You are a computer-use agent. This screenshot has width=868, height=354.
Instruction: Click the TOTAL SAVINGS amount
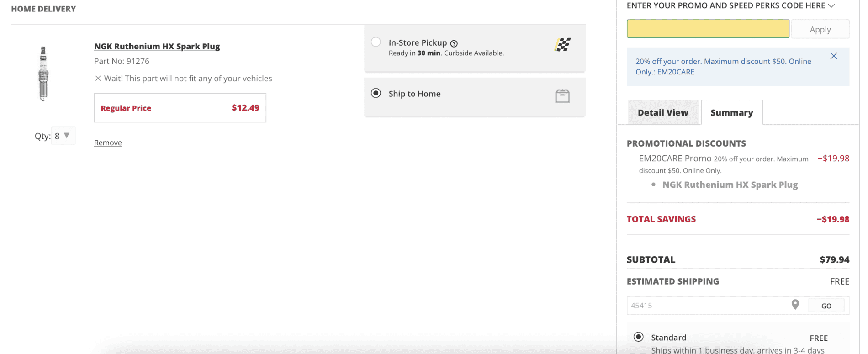[833, 219]
